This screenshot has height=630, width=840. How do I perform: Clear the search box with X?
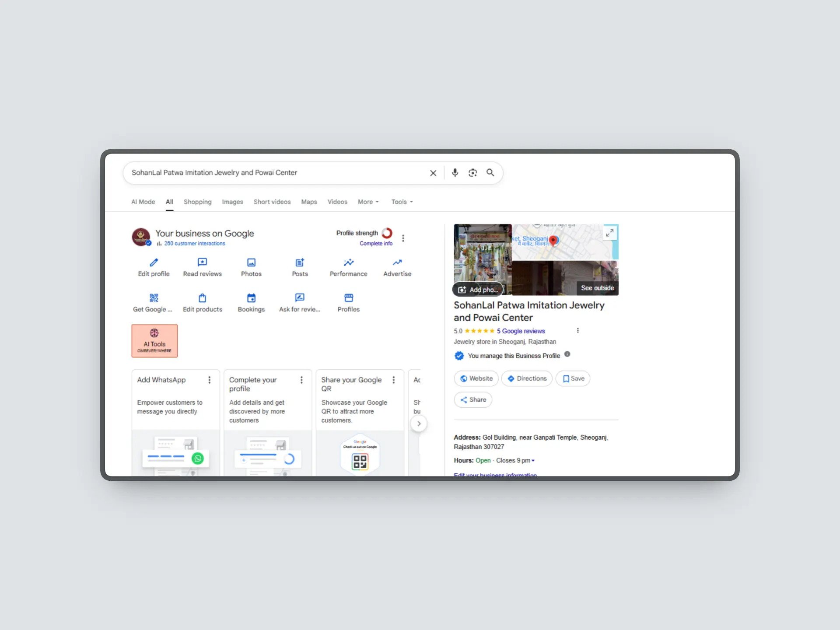(433, 173)
